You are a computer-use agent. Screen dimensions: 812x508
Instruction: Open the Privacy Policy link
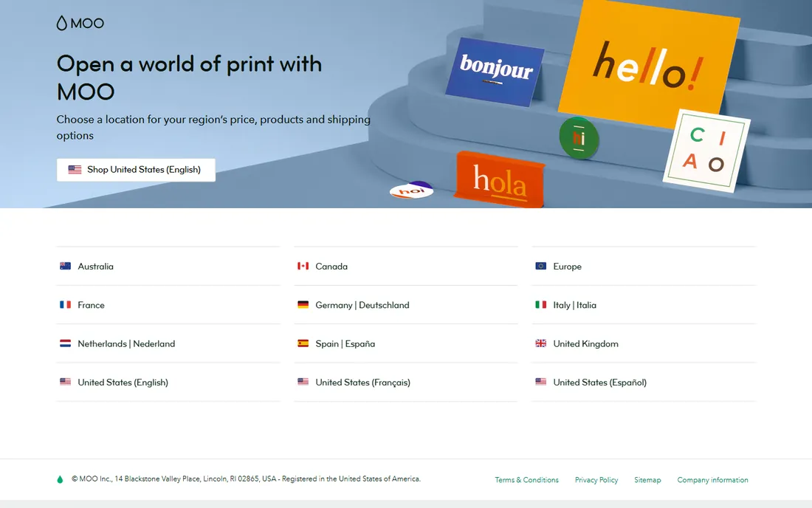point(596,480)
